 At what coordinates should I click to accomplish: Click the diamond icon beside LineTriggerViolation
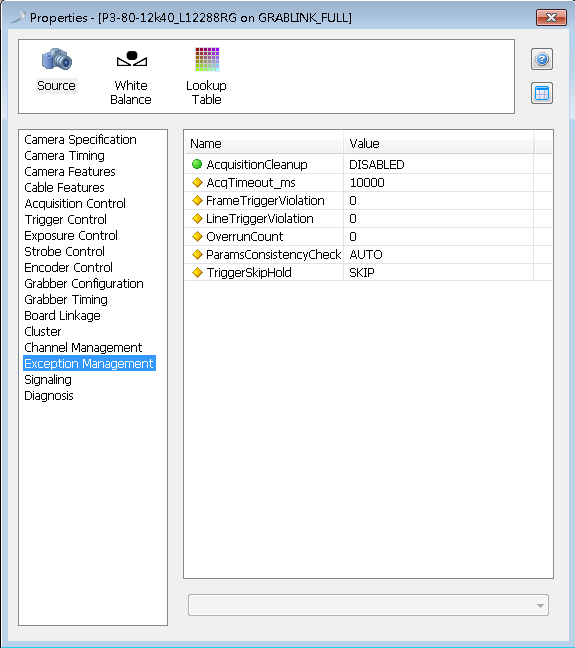tap(197, 218)
